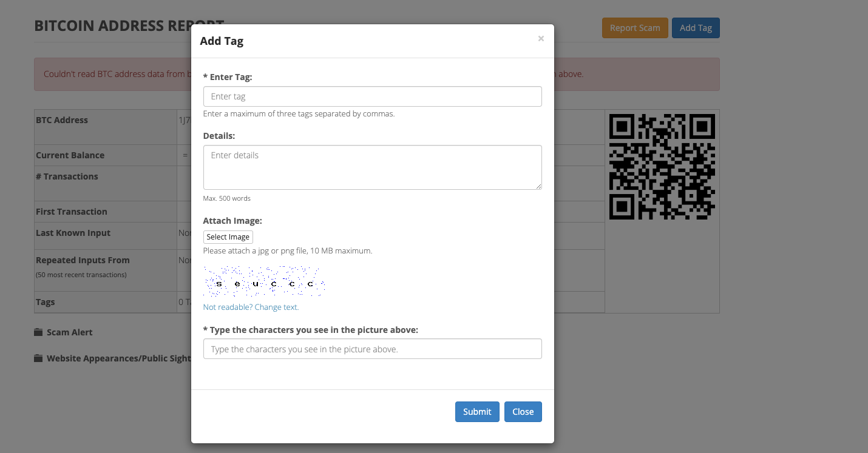The height and width of the screenshot is (453, 868).
Task: Click the 'Max. 500 words' hint text
Action: pyautogui.click(x=227, y=198)
